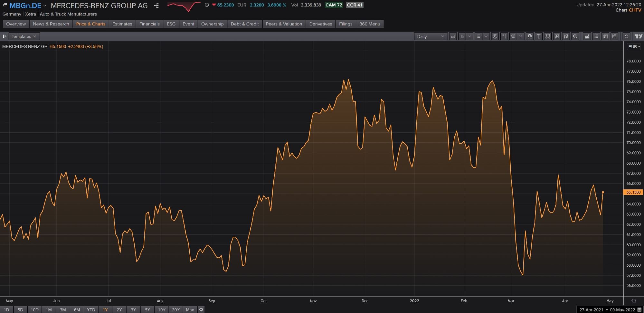
Task: Click the zoom magnifier tool
Action: [575, 36]
